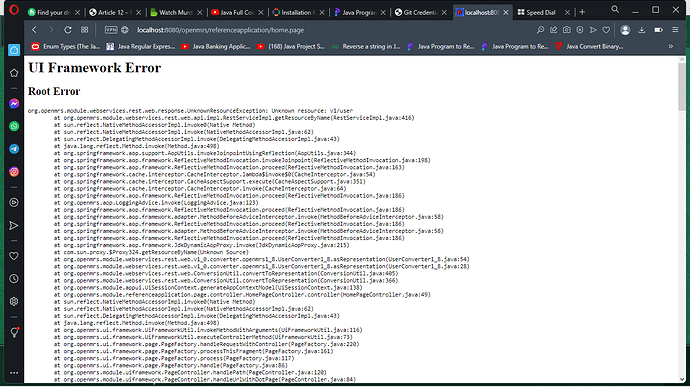
Task: Click the UI Framework Error heading
Action: click(x=95, y=68)
